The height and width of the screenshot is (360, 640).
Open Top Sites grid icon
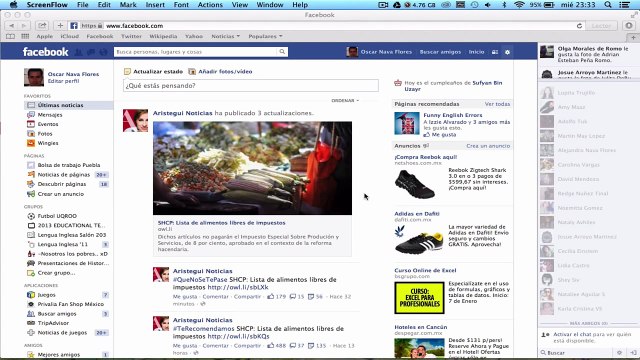(25, 36)
